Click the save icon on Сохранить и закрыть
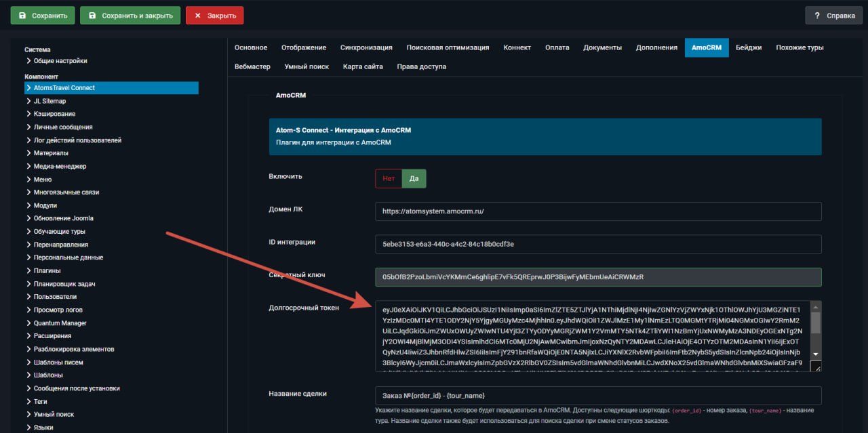The width and height of the screenshot is (868, 433). 93,16
